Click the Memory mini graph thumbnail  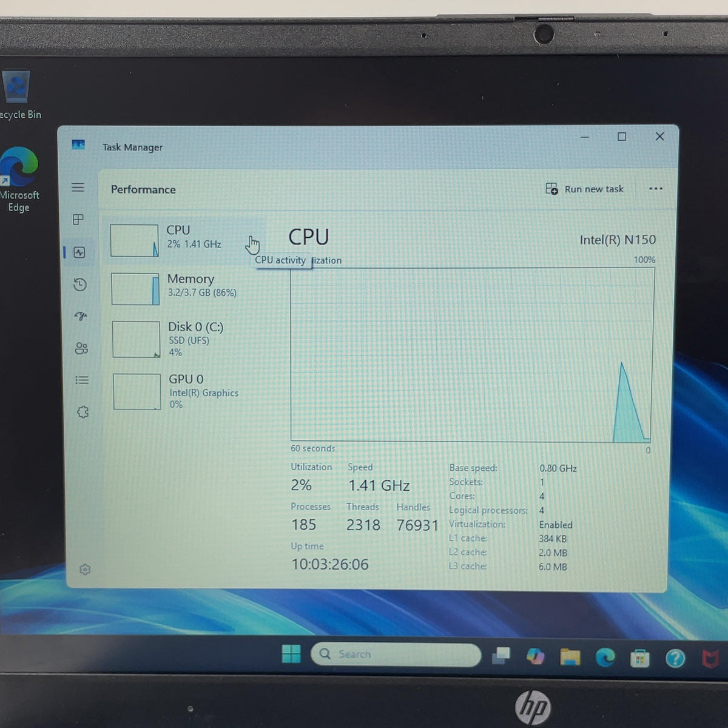pos(135,289)
